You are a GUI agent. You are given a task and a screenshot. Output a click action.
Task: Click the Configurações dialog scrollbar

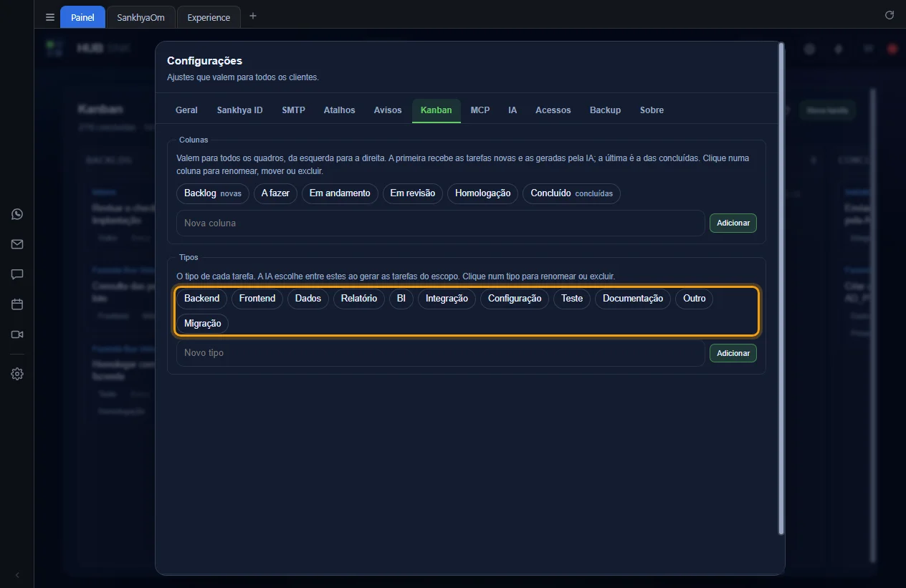click(781, 289)
